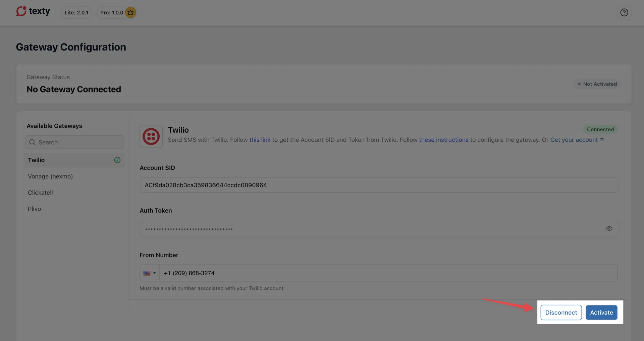Open 'this link' for Account SID

[x=260, y=140]
